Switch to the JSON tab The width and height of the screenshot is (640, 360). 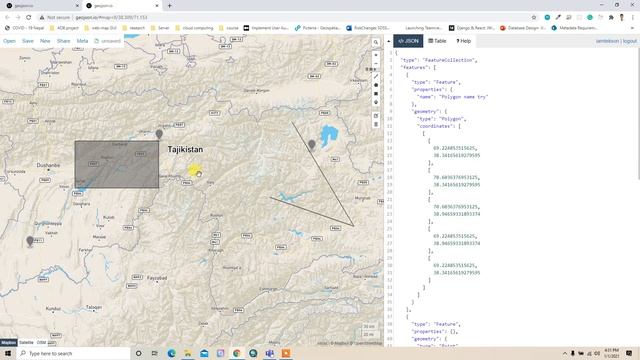(x=408, y=41)
